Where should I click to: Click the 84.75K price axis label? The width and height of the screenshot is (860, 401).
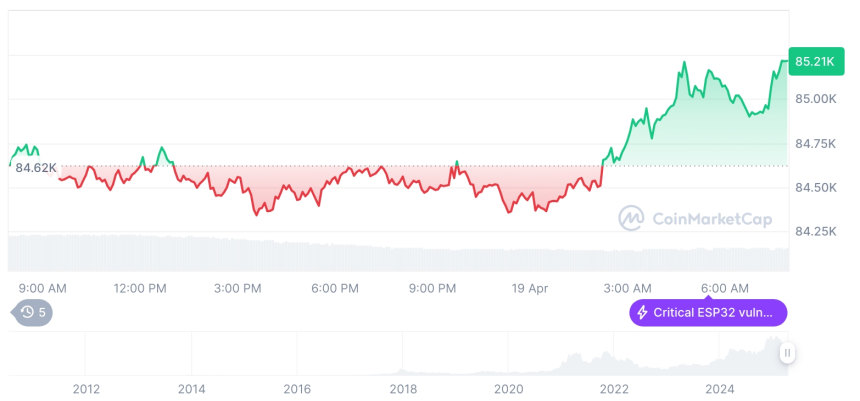pos(816,143)
